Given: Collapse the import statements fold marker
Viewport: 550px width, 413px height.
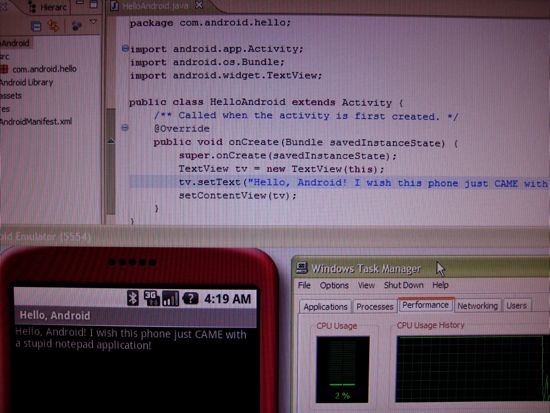Looking at the screenshot, I should [125, 48].
